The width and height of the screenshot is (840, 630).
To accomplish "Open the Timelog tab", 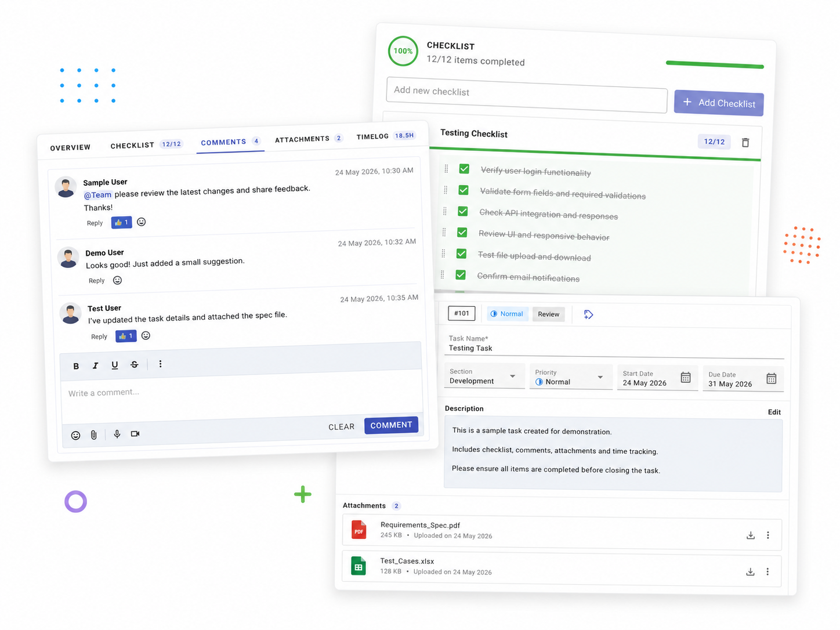I will [386, 136].
